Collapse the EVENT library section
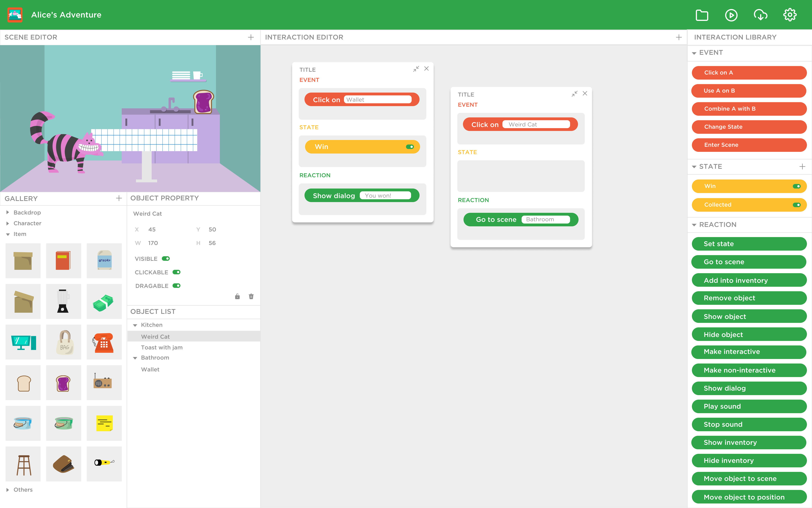This screenshot has height=508, width=812. coord(694,53)
